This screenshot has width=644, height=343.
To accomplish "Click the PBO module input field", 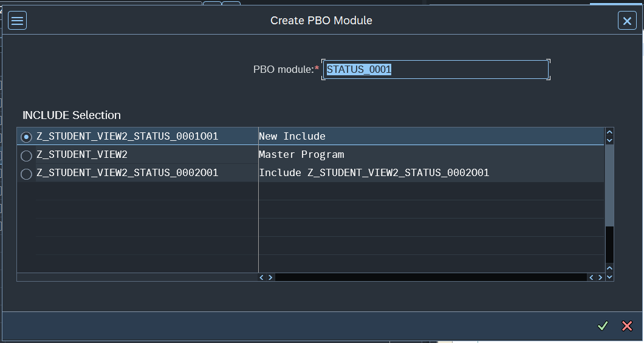I will [x=435, y=70].
